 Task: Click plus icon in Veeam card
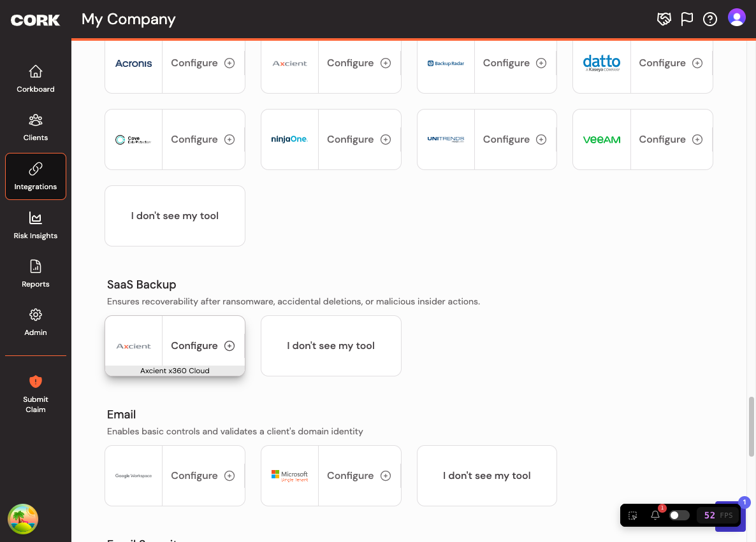tap(697, 139)
